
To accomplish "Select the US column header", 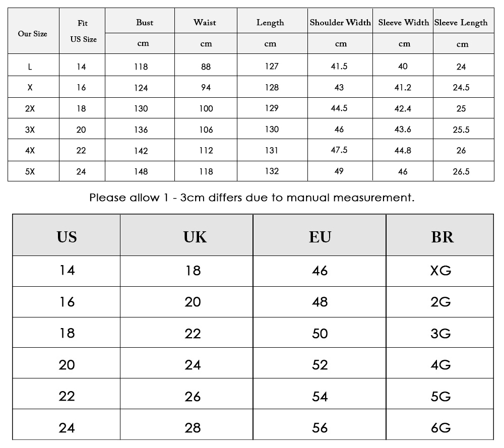I will (67, 237).
